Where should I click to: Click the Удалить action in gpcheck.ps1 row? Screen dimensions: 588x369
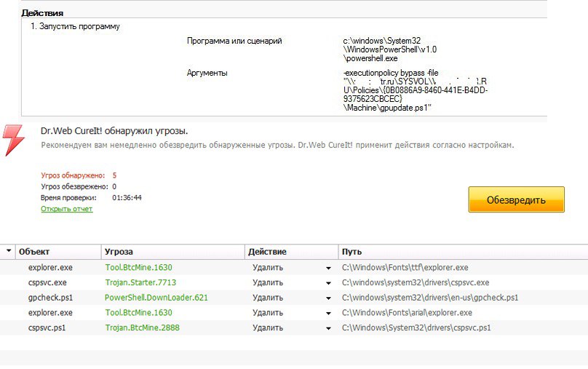click(x=268, y=298)
